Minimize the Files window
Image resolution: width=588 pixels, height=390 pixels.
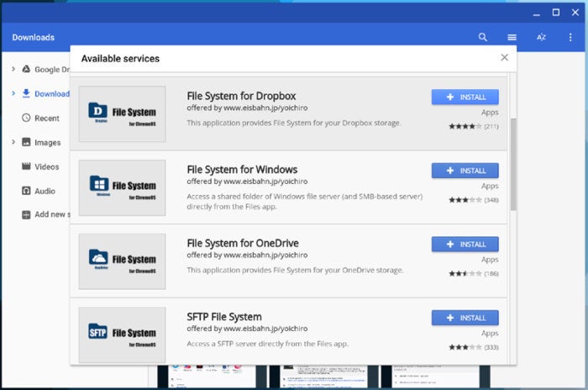[537, 13]
